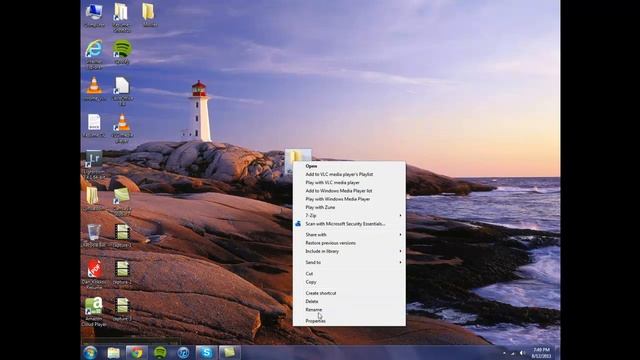Choose Scan with Microsoft Security Essentials

pos(349,224)
